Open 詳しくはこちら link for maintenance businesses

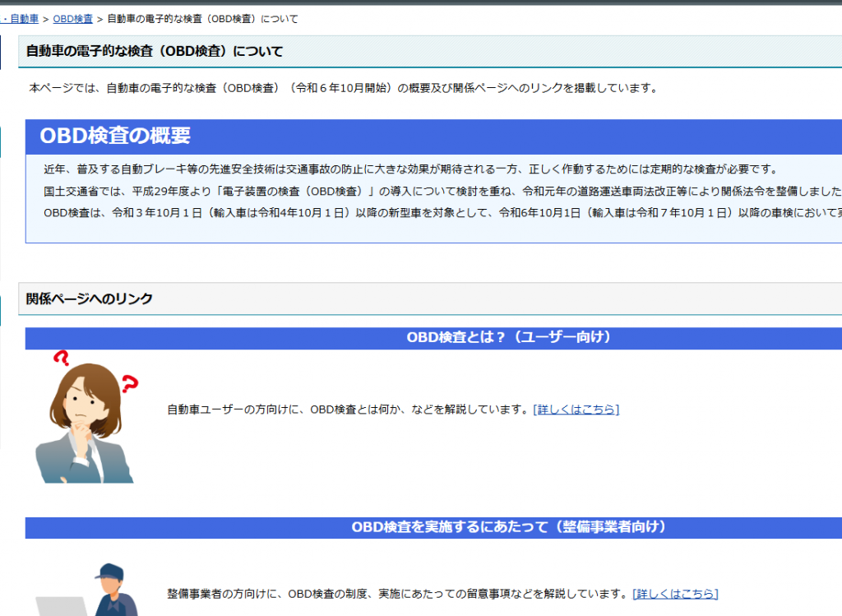[675, 594]
